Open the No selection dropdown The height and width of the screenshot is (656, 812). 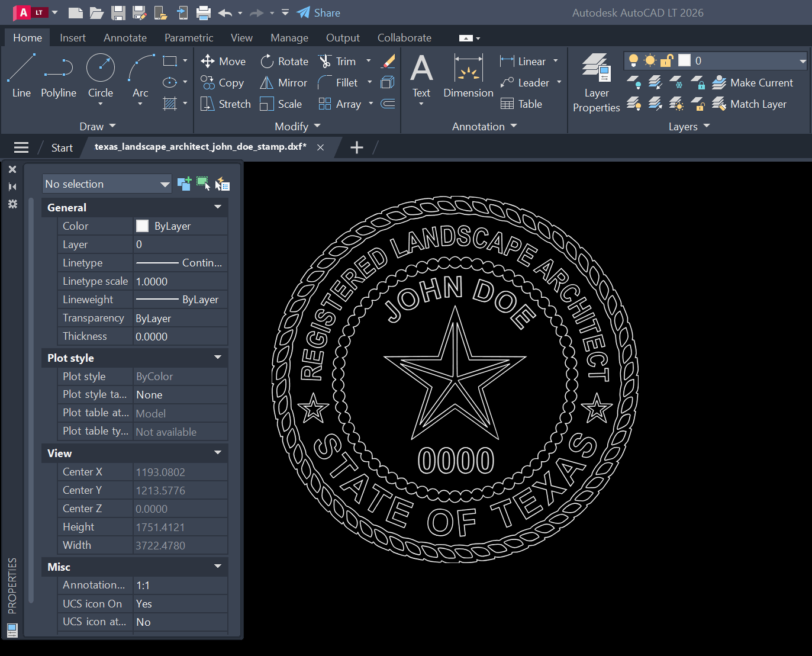107,184
